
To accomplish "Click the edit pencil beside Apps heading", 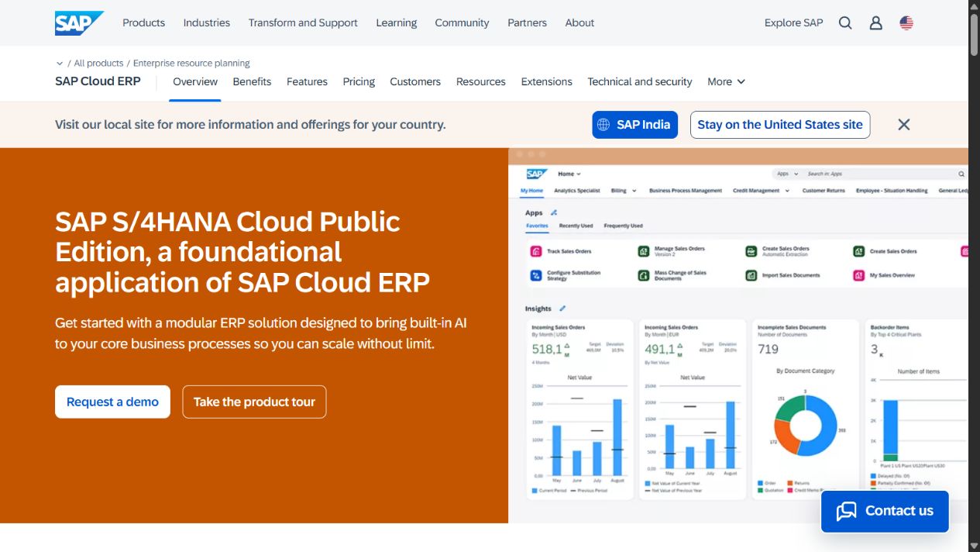I will [553, 212].
